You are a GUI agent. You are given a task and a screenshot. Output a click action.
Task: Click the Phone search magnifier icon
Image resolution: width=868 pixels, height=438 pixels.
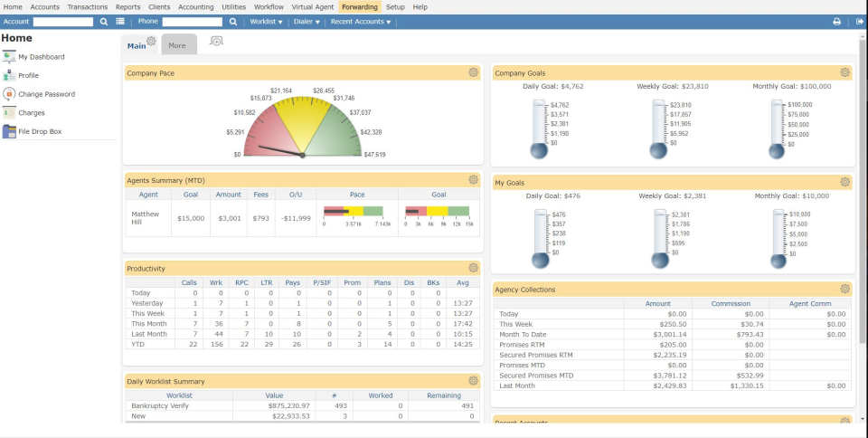233,21
